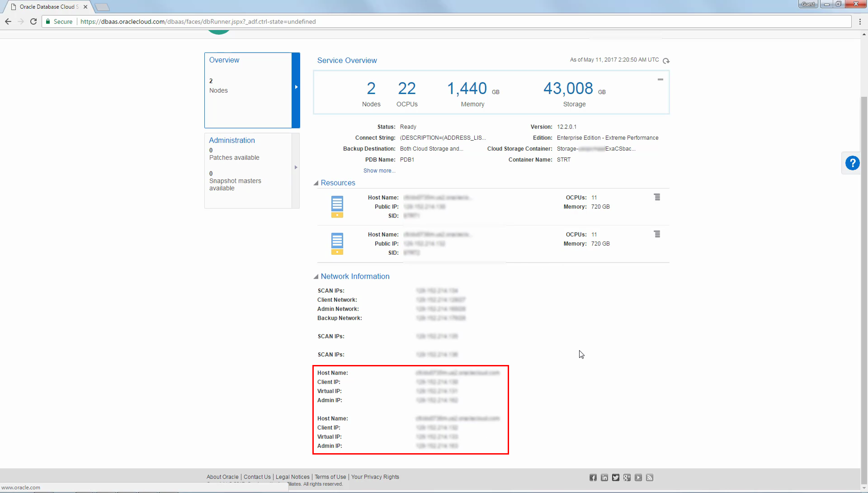868x493 pixels.
Task: Click the Enterprise Edition - Extreme Performance value
Action: click(608, 138)
